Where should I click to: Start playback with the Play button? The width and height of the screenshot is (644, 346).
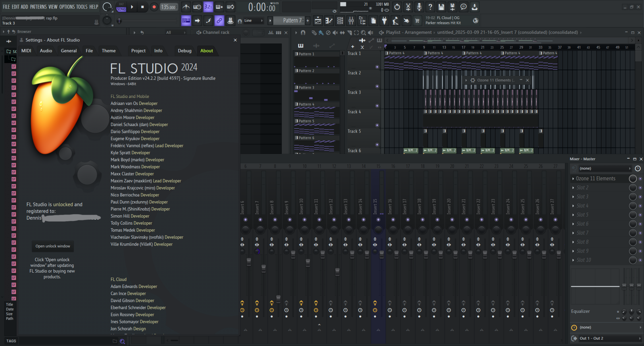click(132, 7)
